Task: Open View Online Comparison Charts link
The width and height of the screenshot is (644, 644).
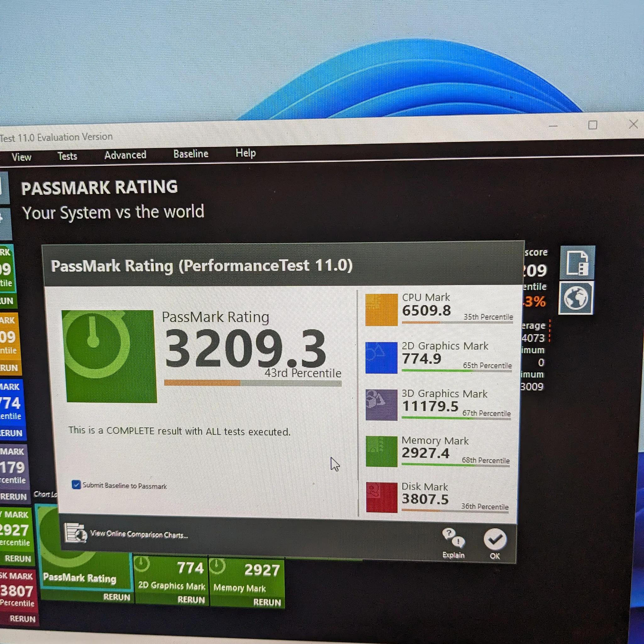Action: (x=139, y=534)
